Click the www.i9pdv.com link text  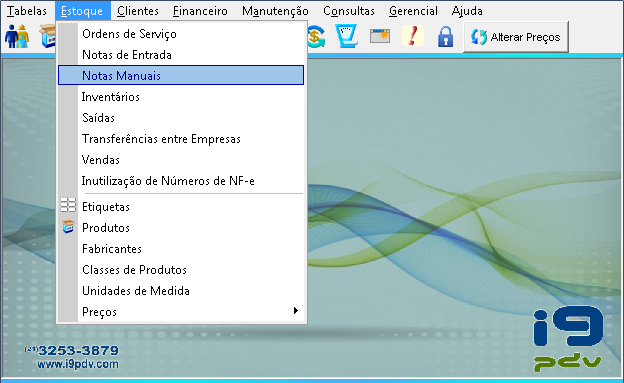[x=78, y=364]
